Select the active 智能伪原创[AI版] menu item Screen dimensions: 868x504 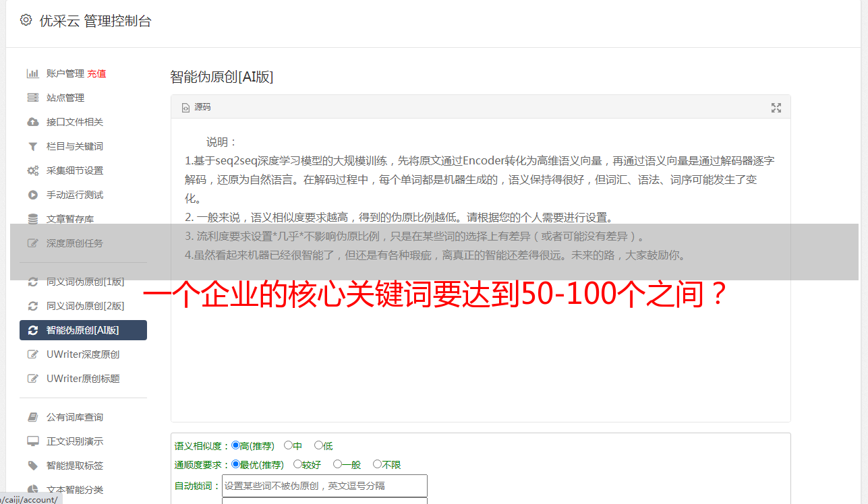[83, 330]
